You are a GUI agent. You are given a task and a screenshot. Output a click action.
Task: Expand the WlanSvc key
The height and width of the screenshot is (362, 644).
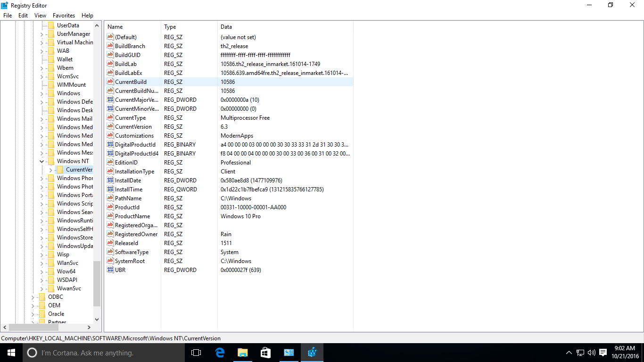point(41,263)
